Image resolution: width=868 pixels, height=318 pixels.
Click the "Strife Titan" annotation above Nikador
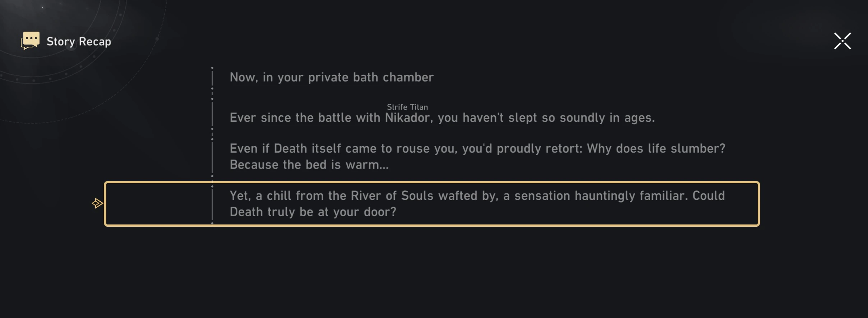(x=407, y=107)
